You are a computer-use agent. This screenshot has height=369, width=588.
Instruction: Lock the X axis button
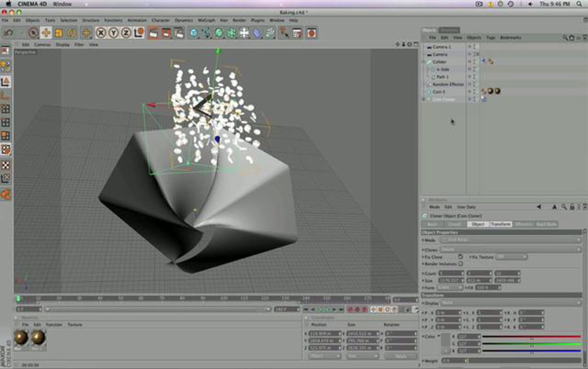pos(101,33)
